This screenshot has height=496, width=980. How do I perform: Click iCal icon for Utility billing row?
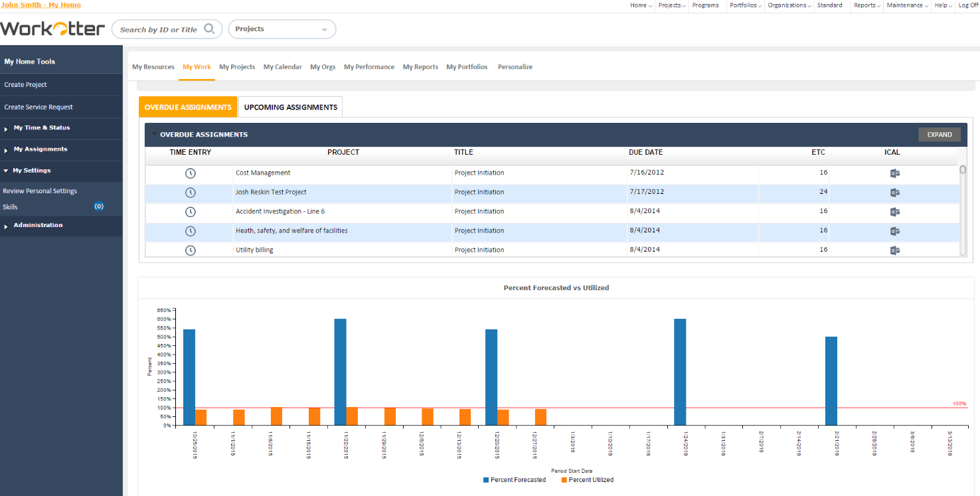point(894,250)
